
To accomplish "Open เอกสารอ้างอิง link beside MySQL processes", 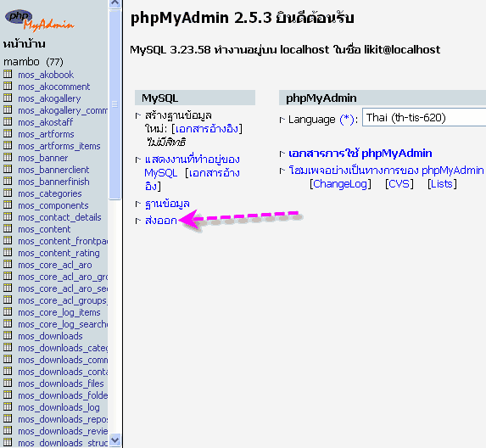I will click(x=193, y=179).
